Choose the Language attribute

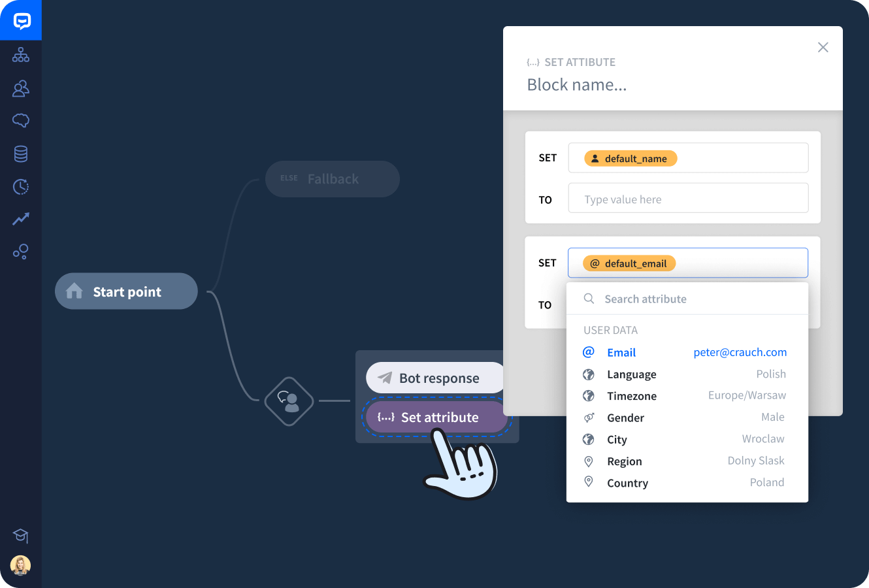687,374
